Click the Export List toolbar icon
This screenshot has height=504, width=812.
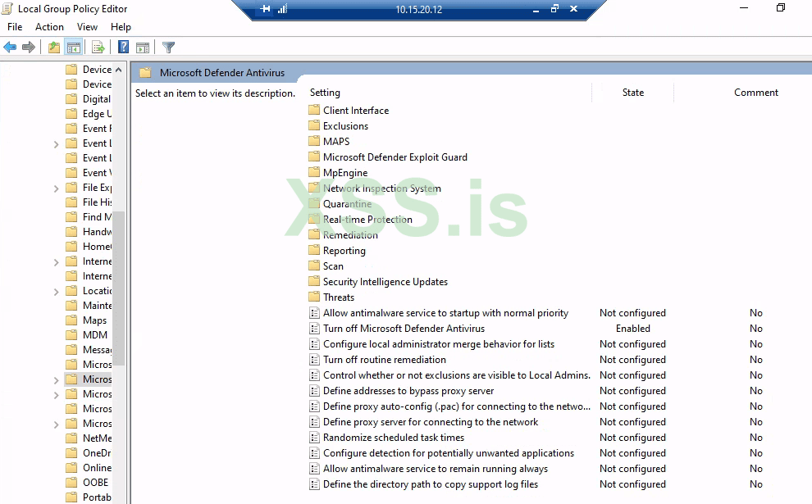pyautogui.click(x=98, y=48)
